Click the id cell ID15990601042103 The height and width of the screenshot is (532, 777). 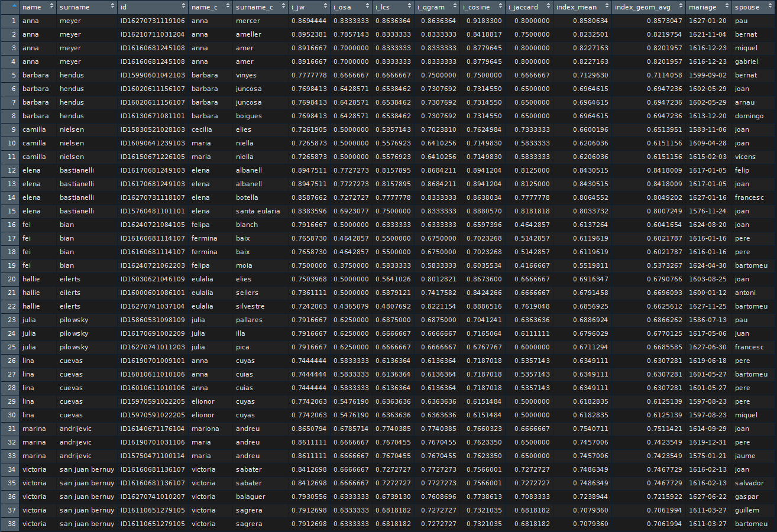tap(153, 75)
